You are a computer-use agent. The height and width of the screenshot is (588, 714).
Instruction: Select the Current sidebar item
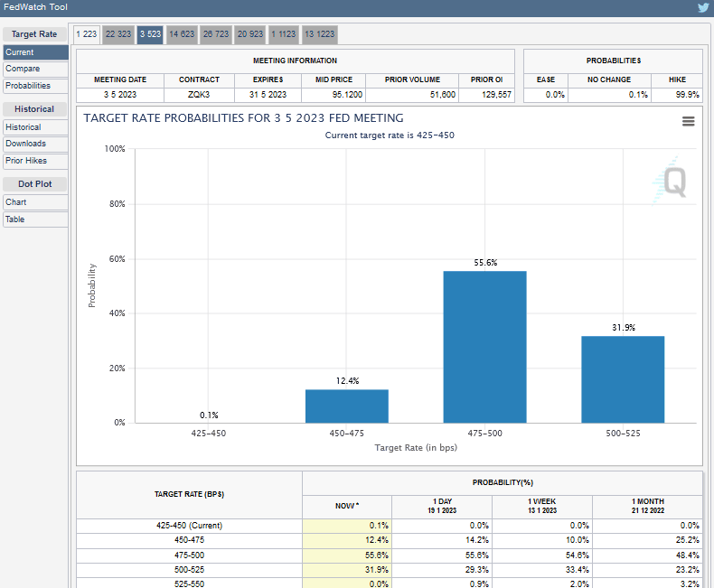tap(35, 52)
